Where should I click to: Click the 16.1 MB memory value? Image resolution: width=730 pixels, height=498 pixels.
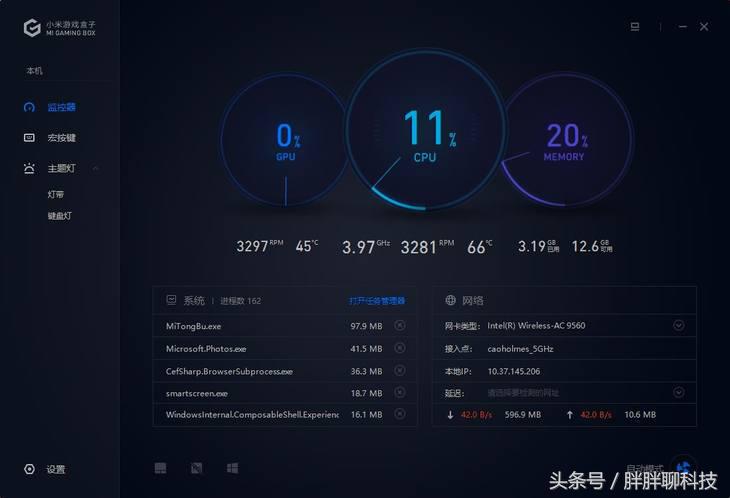[366, 415]
